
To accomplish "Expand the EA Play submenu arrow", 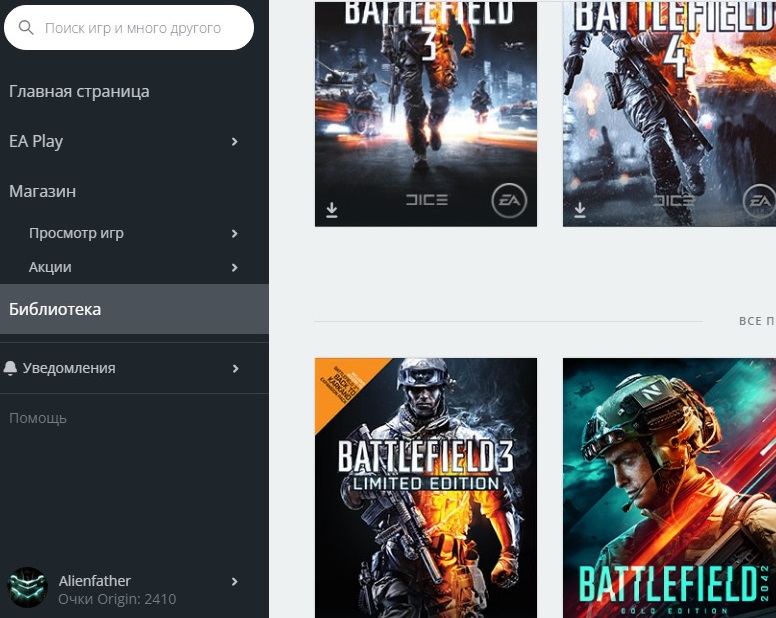I will tap(235, 142).
